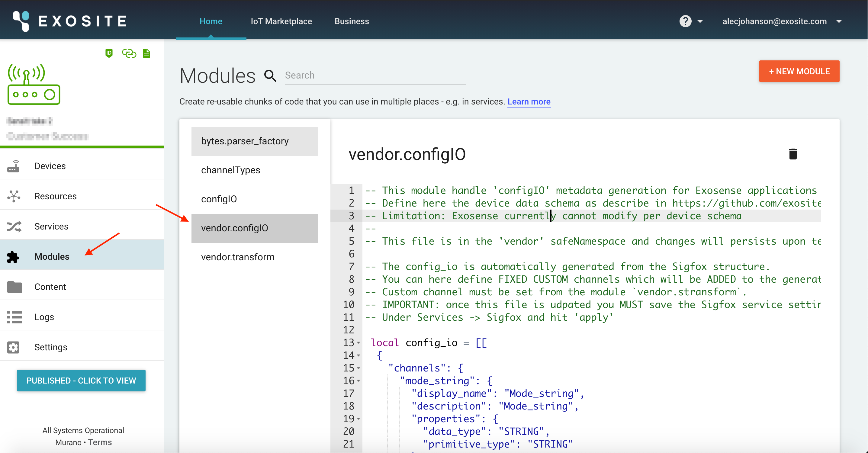The image size is (868, 453).
Task: Select Modules in the sidebar
Action: (x=82, y=256)
